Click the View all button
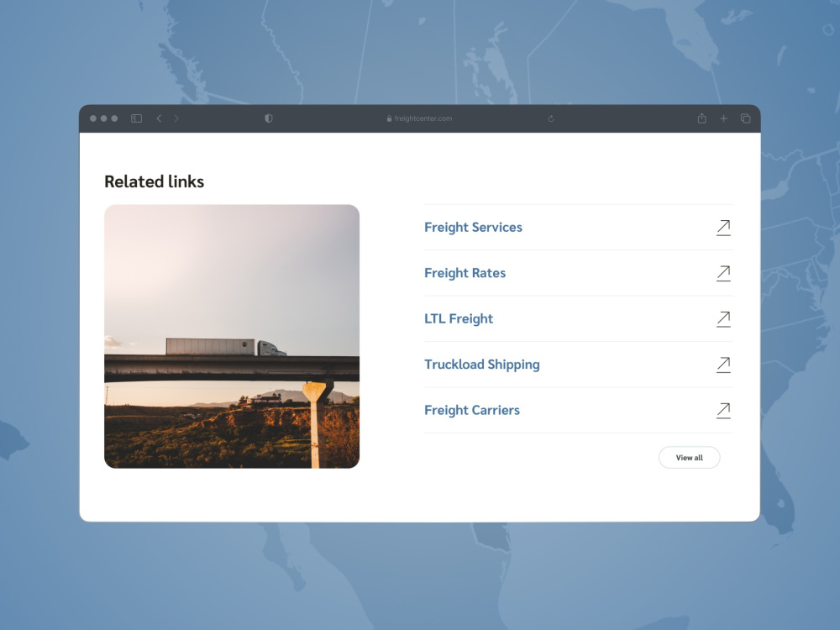This screenshot has height=630, width=840. 690,458
